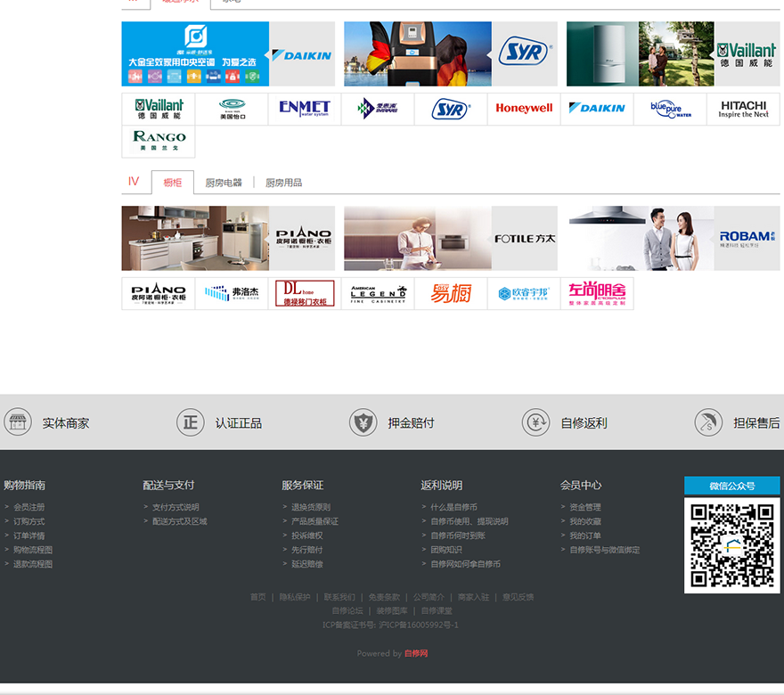
Task: Open the Everpure 爱惠浦 brand tile
Action: click(x=378, y=109)
